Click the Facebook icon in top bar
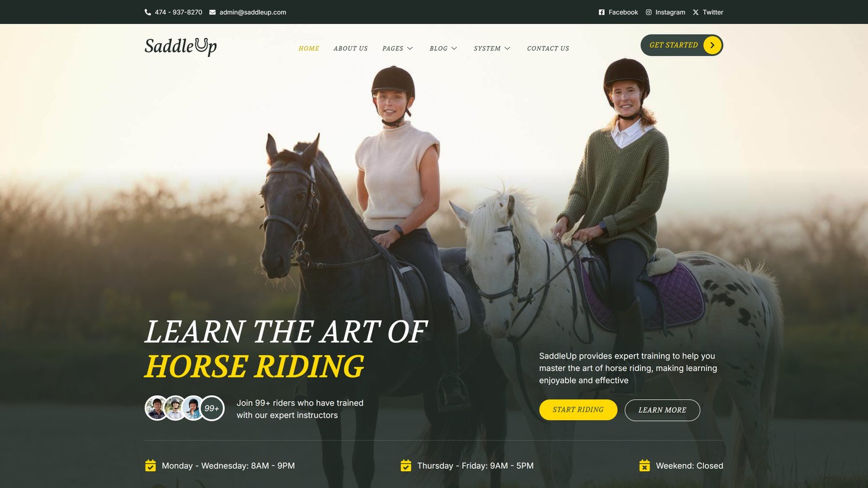Viewport: 868px width, 488px height. [x=602, y=12]
